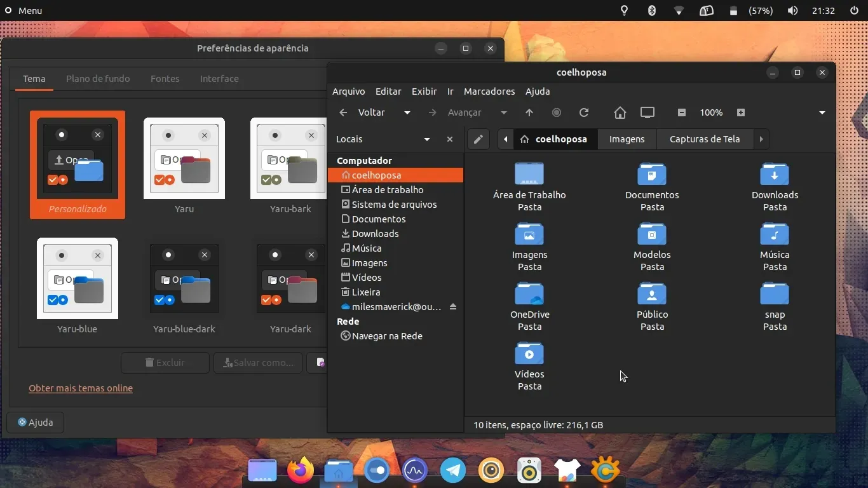Close the Locais side panel
The width and height of the screenshot is (868, 488).
[450, 139]
